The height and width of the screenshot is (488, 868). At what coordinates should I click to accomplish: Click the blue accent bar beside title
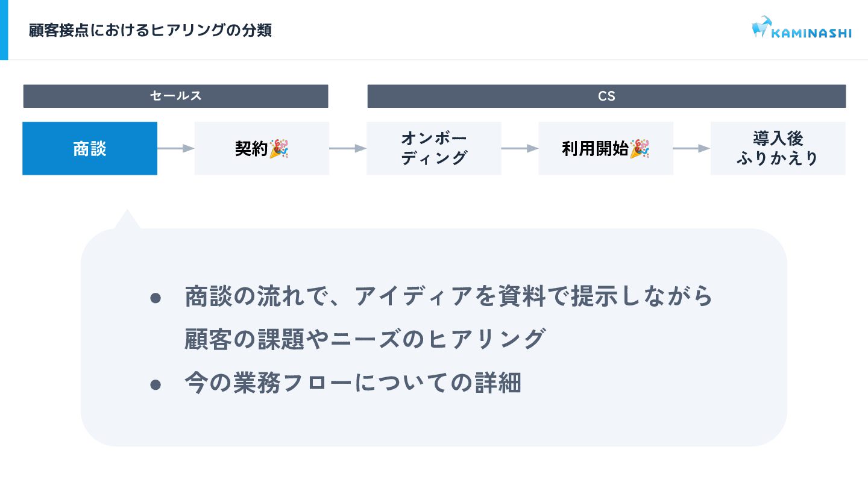(x=4, y=30)
